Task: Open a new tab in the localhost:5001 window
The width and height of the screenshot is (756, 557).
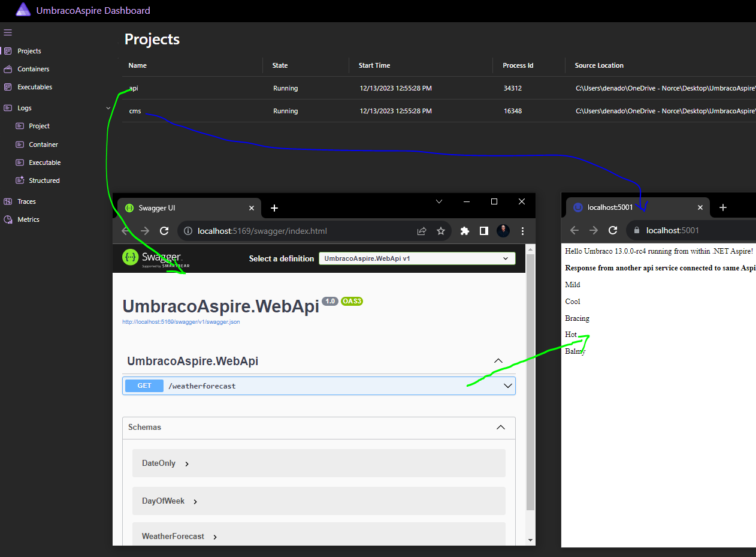Action: point(722,207)
